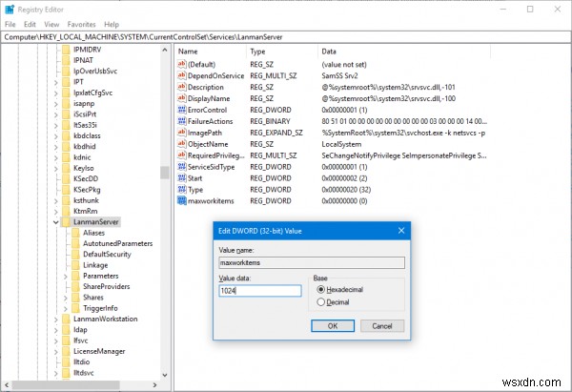Click the Registry Editor title bar icon

coord(10,10)
